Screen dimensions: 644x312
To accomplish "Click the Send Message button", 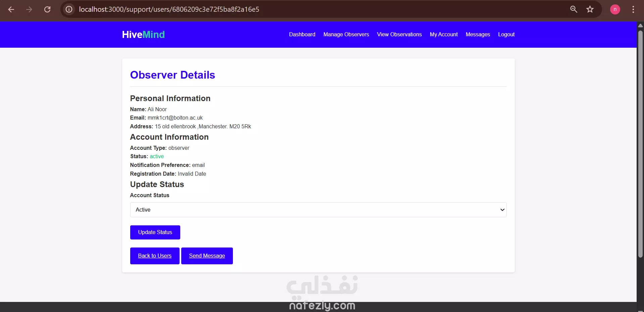I will click(207, 256).
